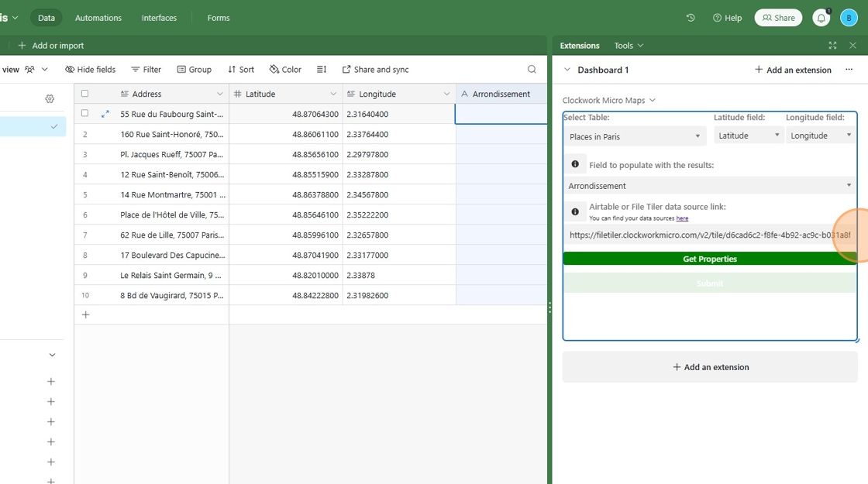
Task: Select address 'Place de l'Hôtel de Ville'
Action: pyautogui.click(x=171, y=215)
